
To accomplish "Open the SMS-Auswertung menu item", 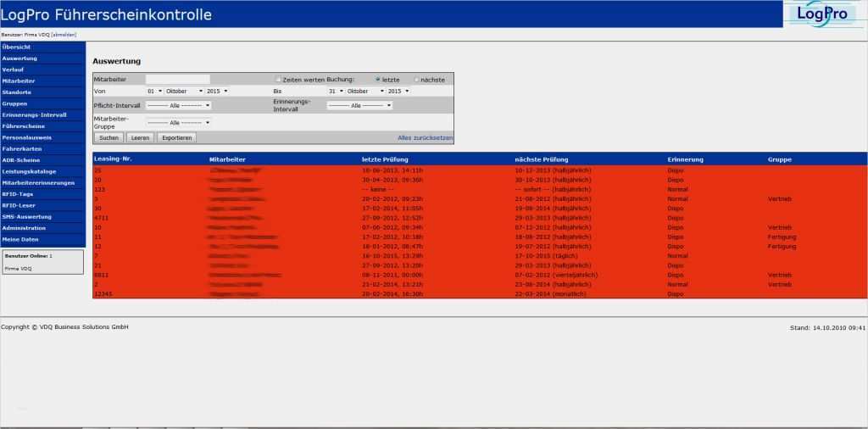I will coord(26,216).
